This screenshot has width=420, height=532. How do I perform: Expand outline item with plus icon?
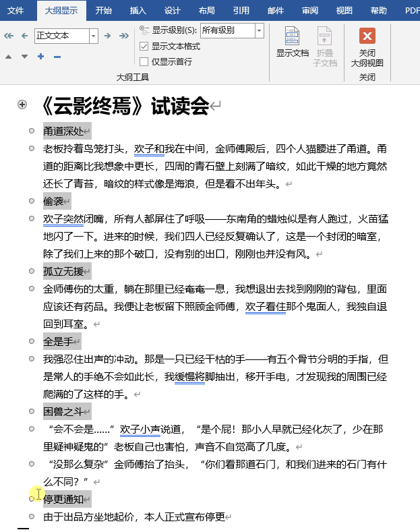tap(40, 57)
